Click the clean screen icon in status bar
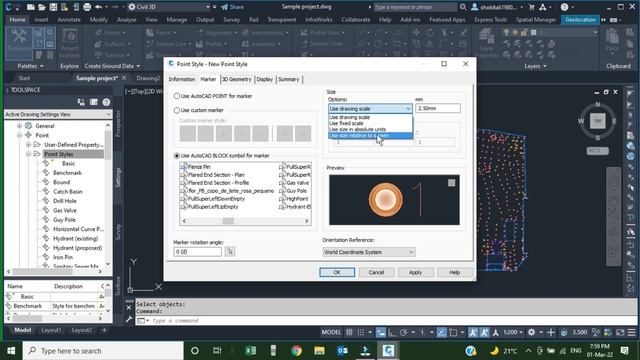The height and width of the screenshot is (360, 640). tap(620, 332)
